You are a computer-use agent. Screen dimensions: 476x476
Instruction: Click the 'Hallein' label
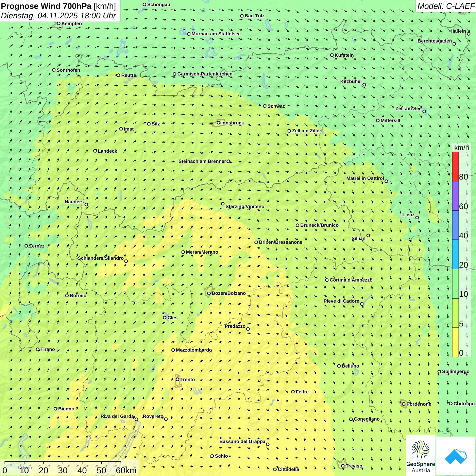tap(458, 31)
